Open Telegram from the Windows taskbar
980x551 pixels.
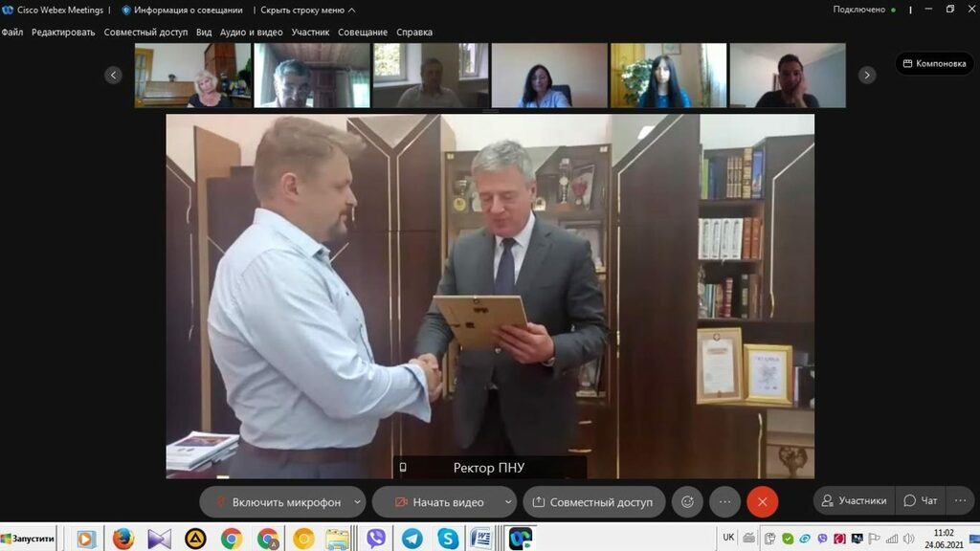(x=412, y=539)
